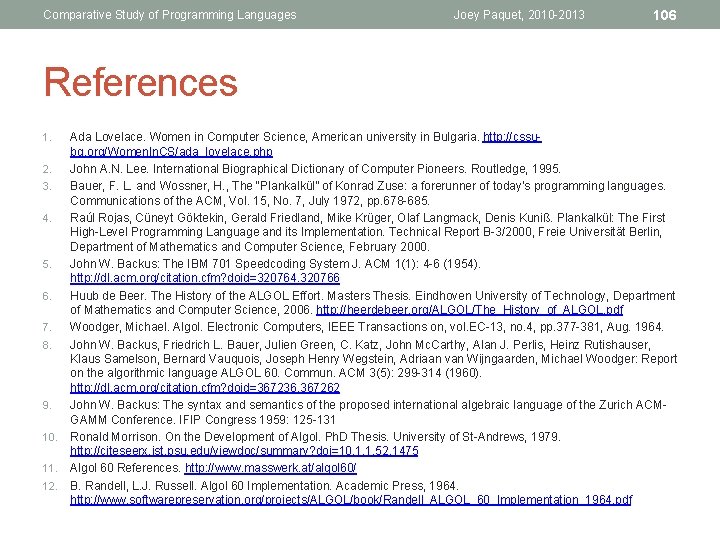This screenshot has width=720, height=540.
Task: Open the heerdebeer.org History of ALGOL PDF link
Action: pos(469,309)
